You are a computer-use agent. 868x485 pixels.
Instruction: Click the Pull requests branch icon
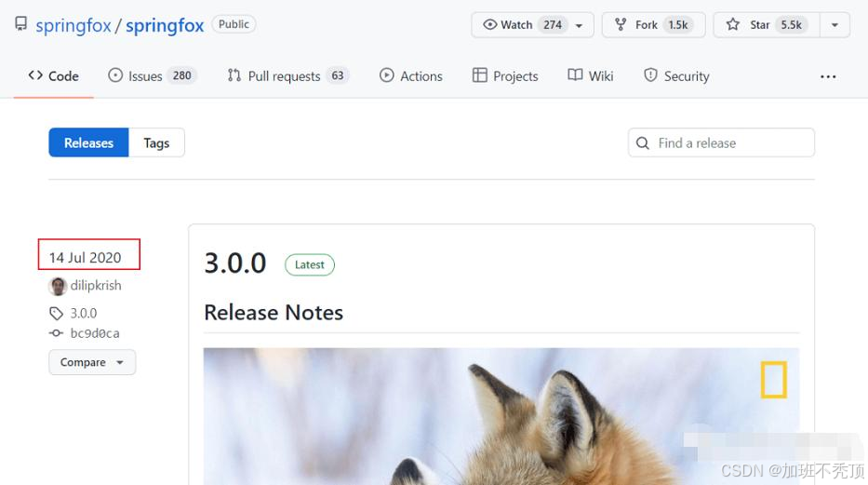234,75
